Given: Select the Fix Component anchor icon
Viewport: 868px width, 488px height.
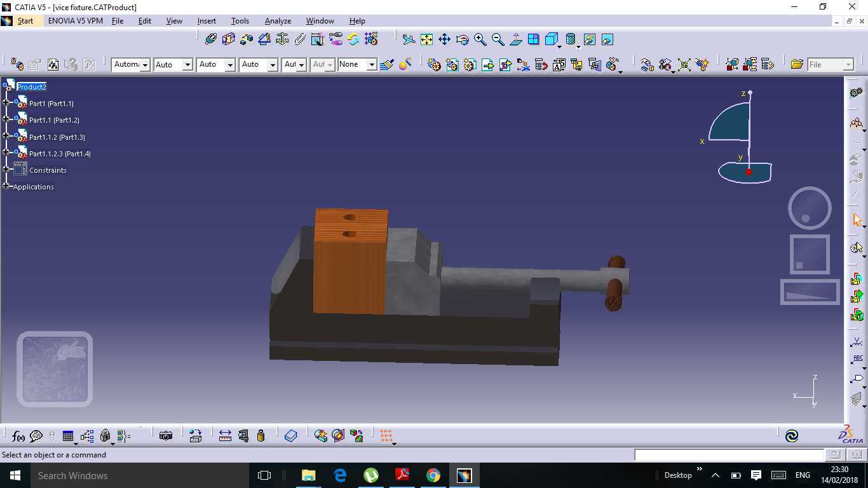Looking at the screenshot, I should [x=282, y=39].
